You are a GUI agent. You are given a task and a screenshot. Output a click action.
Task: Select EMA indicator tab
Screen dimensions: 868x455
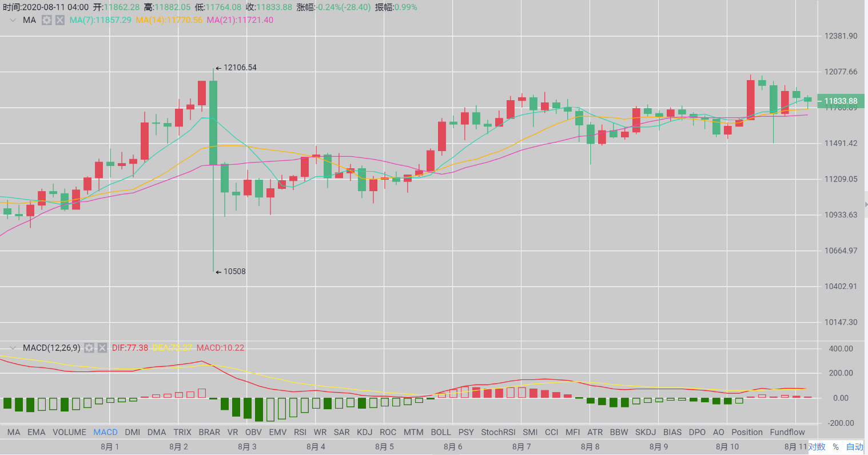coord(36,432)
